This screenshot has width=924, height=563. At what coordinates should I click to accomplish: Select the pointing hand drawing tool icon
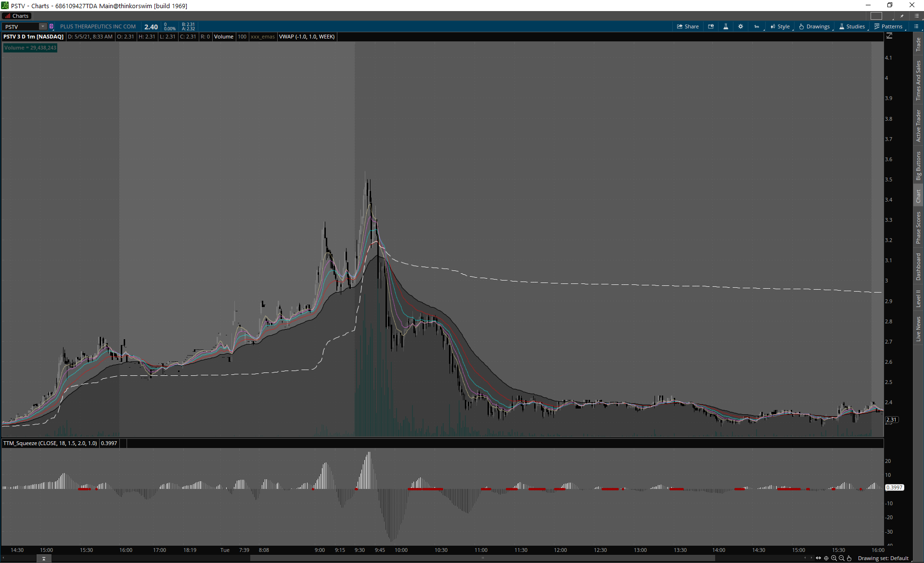[849, 558]
